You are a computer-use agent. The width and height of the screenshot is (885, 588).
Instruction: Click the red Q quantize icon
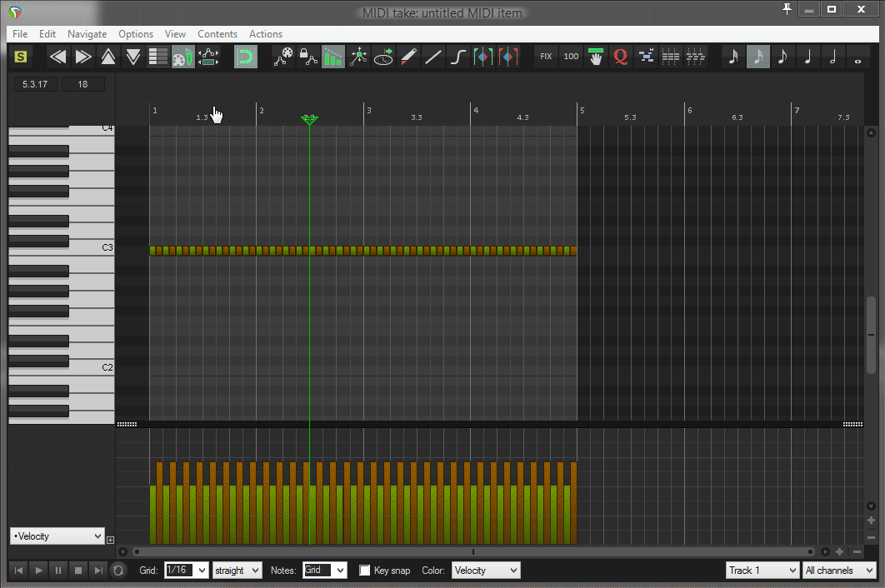620,57
